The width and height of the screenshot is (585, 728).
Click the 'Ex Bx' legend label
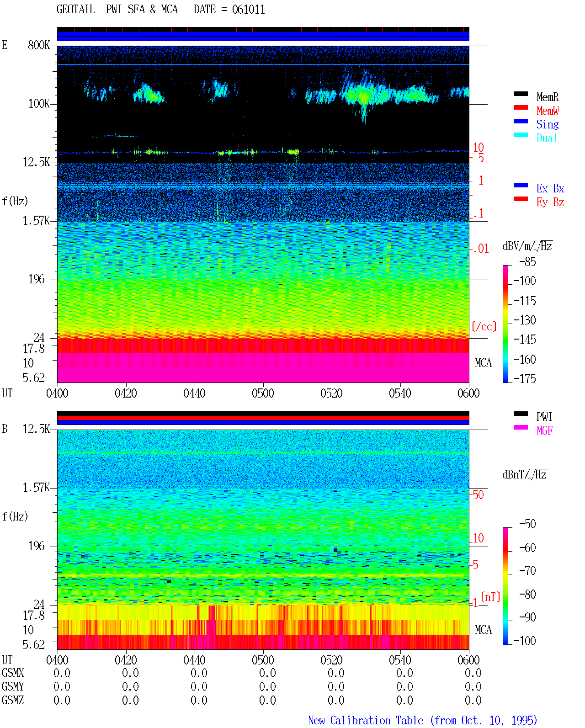[x=550, y=188]
